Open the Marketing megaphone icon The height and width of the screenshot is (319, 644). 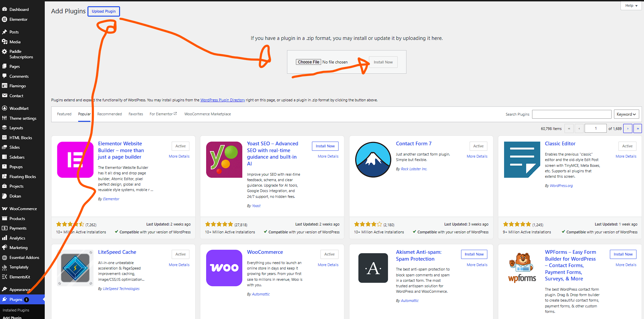click(4, 247)
